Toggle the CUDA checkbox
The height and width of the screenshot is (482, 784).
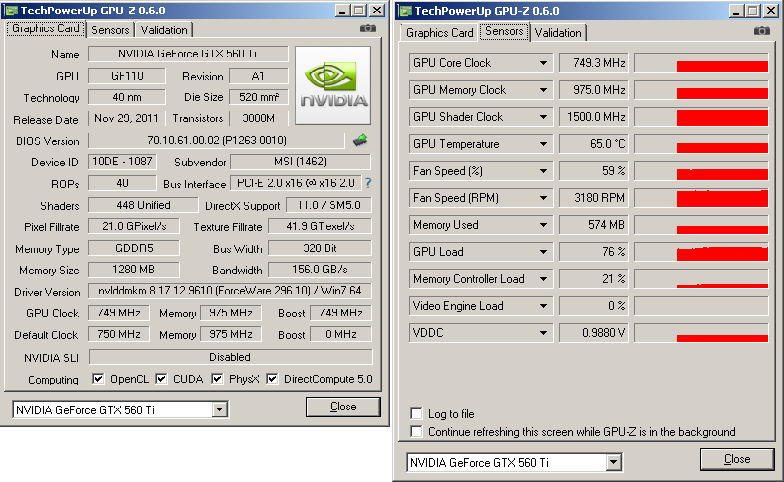tap(159, 380)
